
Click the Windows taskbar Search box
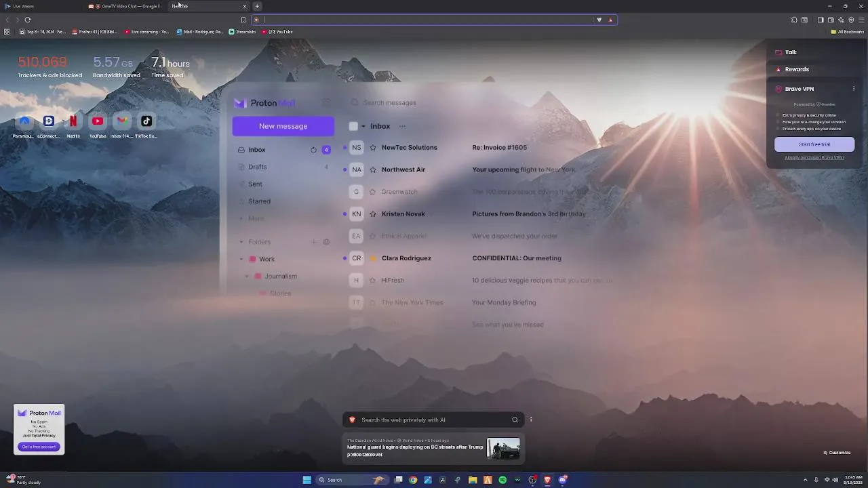tap(353, 480)
